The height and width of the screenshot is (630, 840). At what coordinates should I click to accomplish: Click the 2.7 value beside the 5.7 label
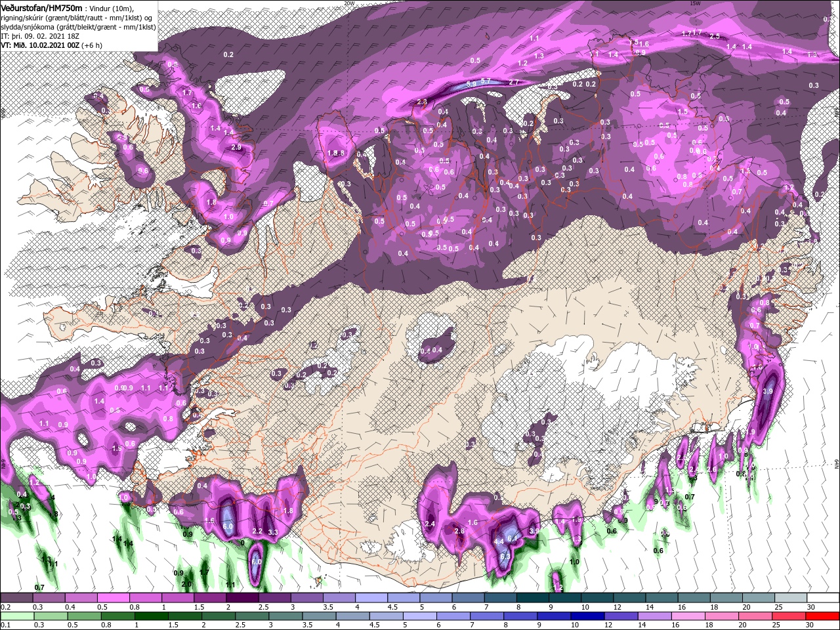(514, 82)
